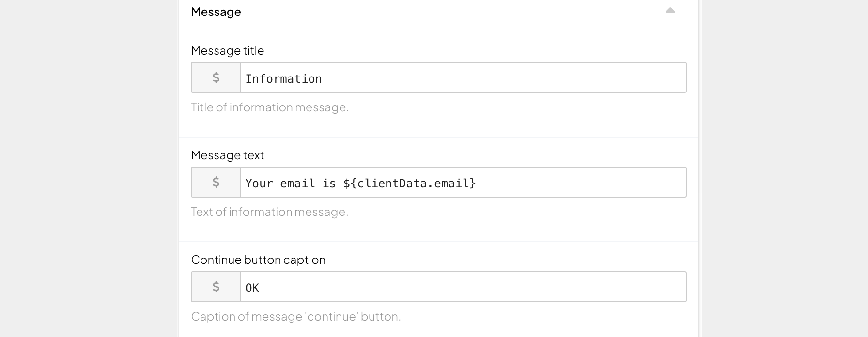Click the dollar icon beside Message text
868x337 pixels.
(216, 182)
